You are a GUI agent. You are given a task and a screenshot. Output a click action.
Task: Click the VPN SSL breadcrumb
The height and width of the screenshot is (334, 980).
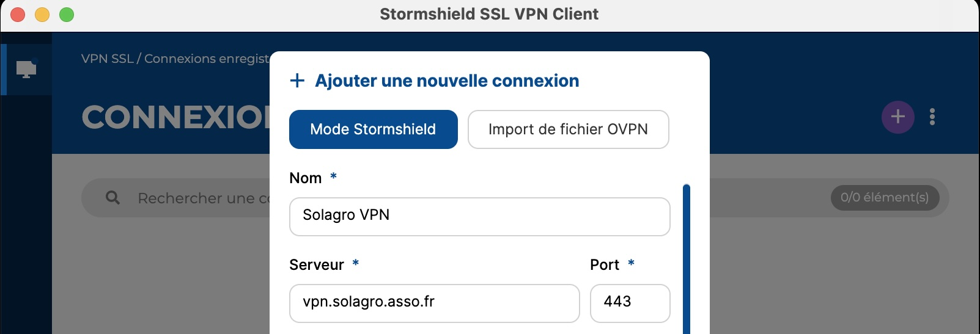[107, 59]
